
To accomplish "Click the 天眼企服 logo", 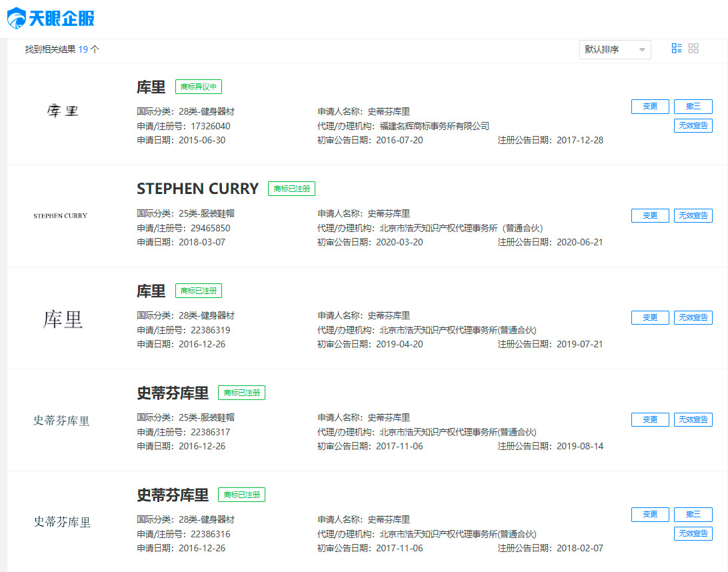I will coord(51,18).
